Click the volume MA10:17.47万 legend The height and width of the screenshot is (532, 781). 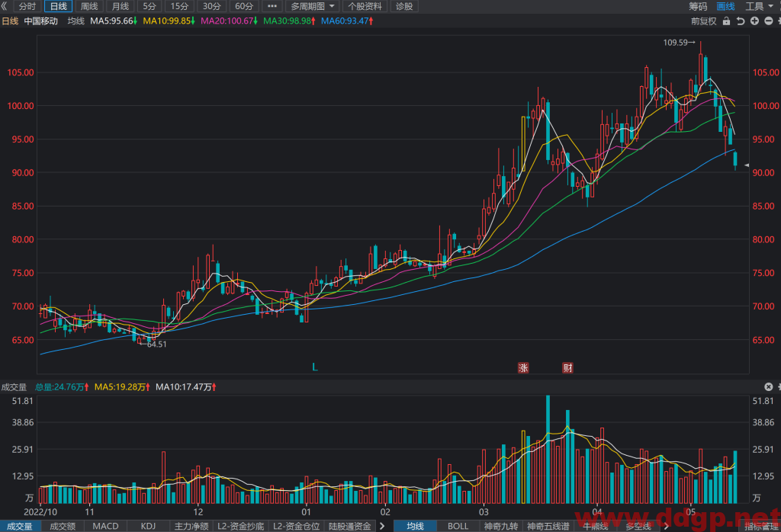[186, 386]
